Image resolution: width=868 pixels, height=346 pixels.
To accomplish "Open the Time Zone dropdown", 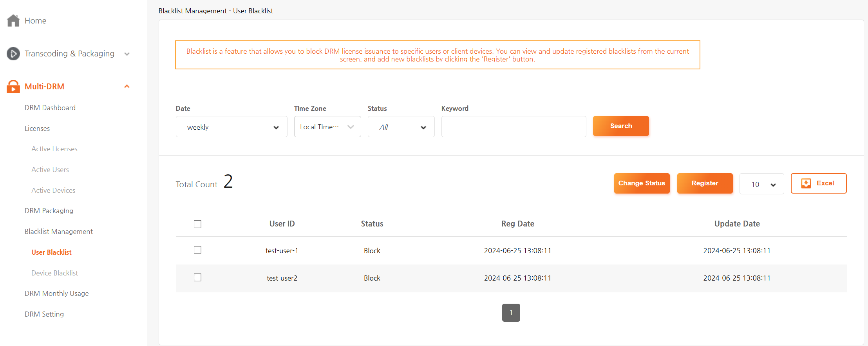I will tap(327, 127).
